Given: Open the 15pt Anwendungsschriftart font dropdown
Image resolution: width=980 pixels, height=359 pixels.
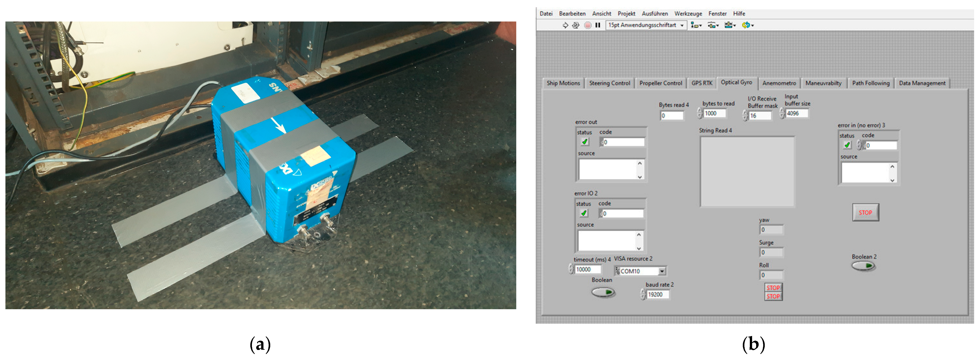Looking at the screenshot, I should pyautogui.click(x=646, y=25).
